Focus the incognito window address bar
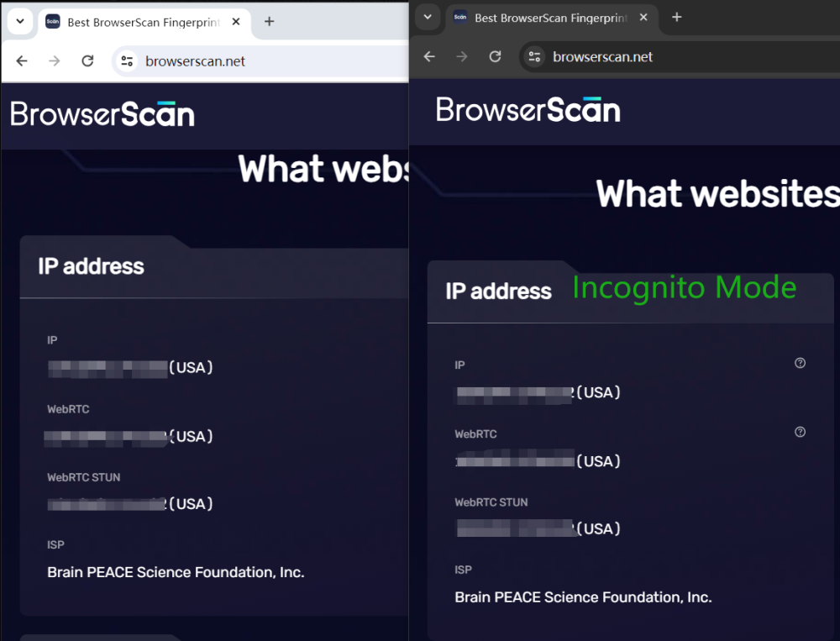840x641 pixels. click(x=680, y=57)
